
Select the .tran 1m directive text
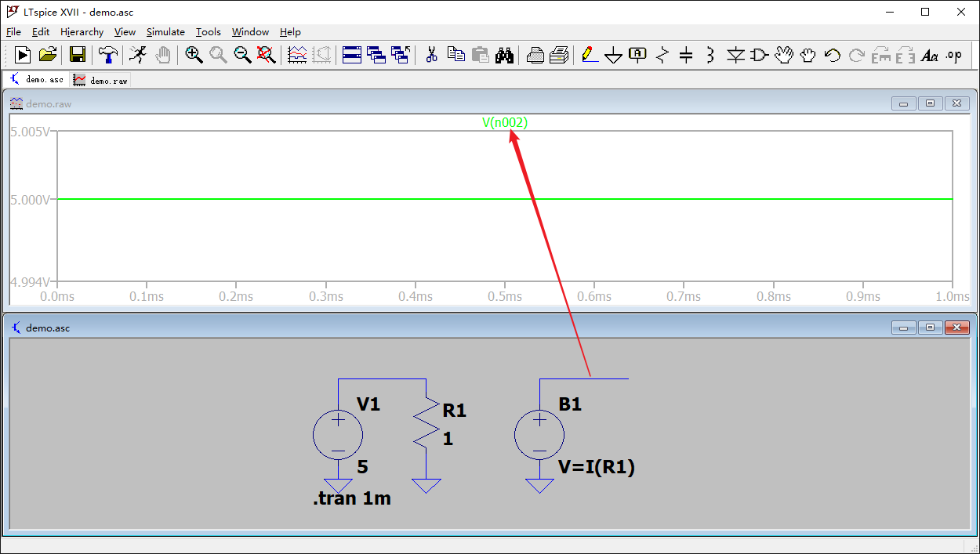click(352, 498)
